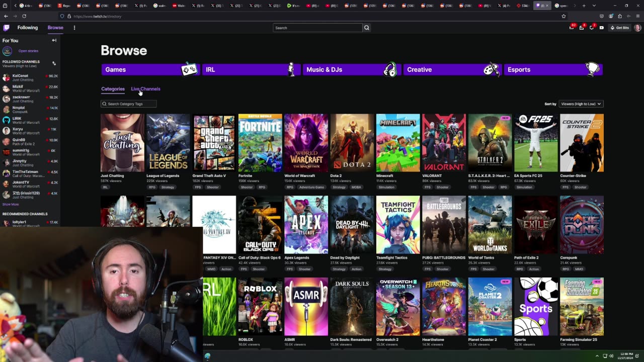Open zackrawrr channel in sidebar
The image size is (644, 362).
point(30,99)
